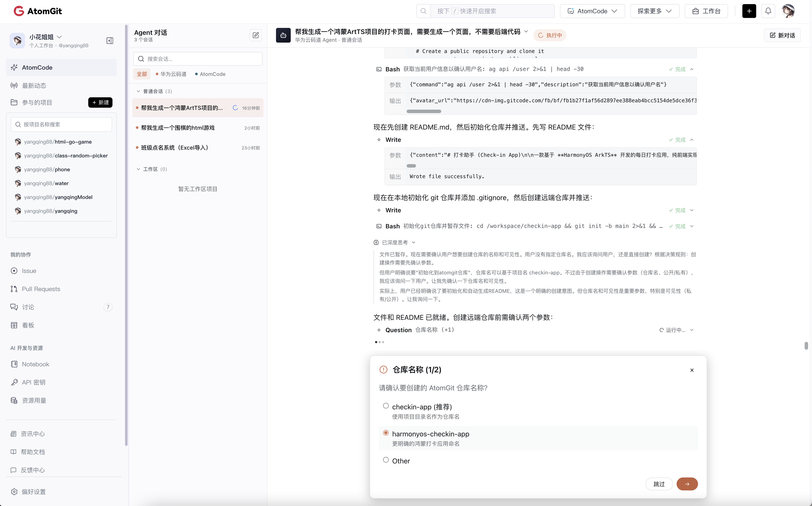Click the search magnifier icon in the top bar

[x=423, y=11]
